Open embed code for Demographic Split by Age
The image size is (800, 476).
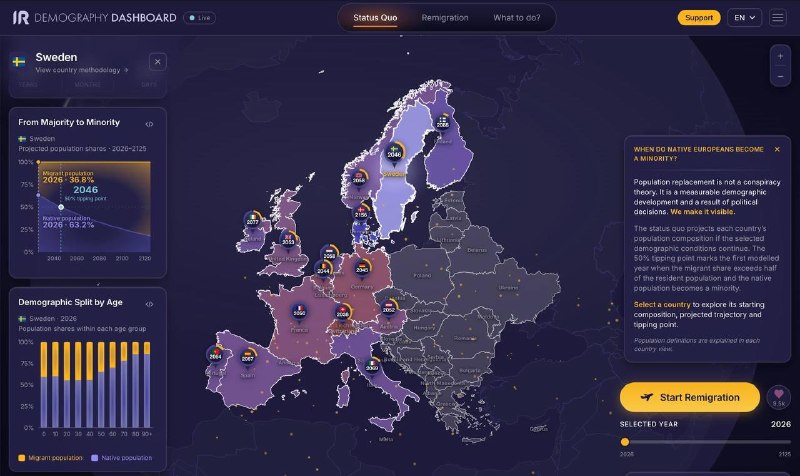click(x=149, y=304)
